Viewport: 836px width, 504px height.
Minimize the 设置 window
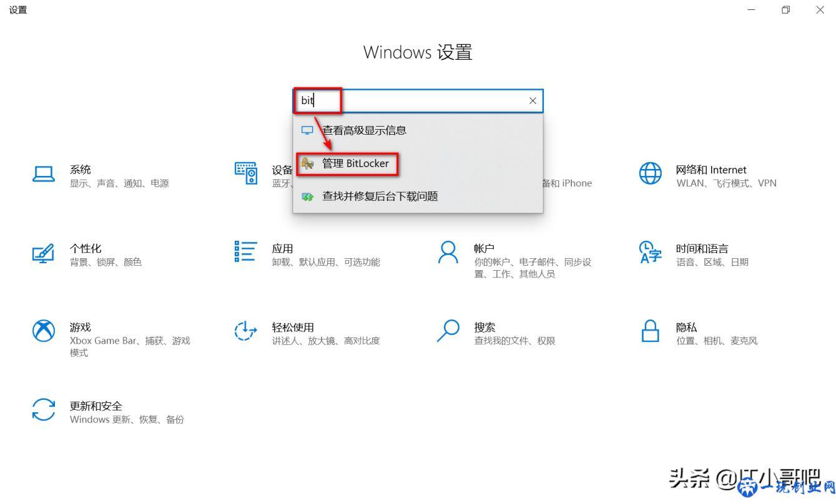pos(751,10)
